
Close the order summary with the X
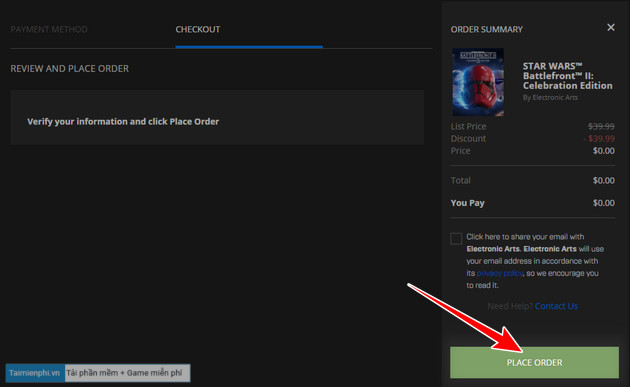tap(611, 27)
